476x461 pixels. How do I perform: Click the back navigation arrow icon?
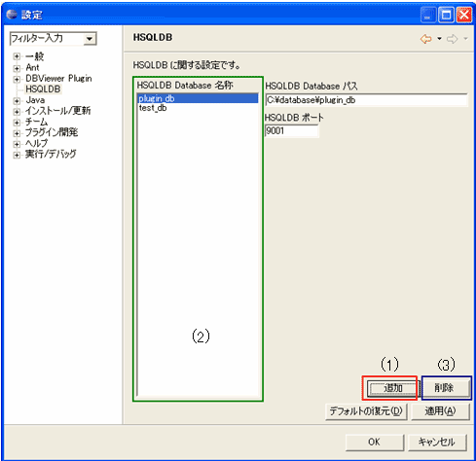coord(425,39)
